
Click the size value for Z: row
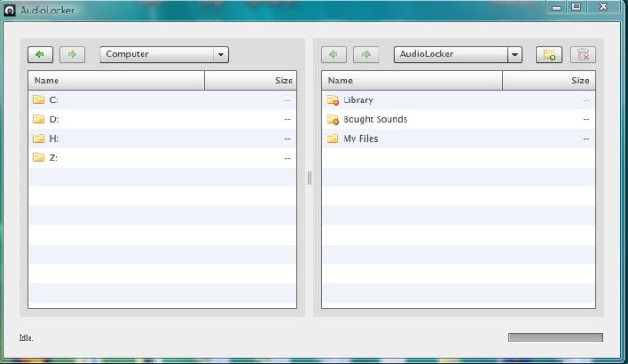pos(287,158)
